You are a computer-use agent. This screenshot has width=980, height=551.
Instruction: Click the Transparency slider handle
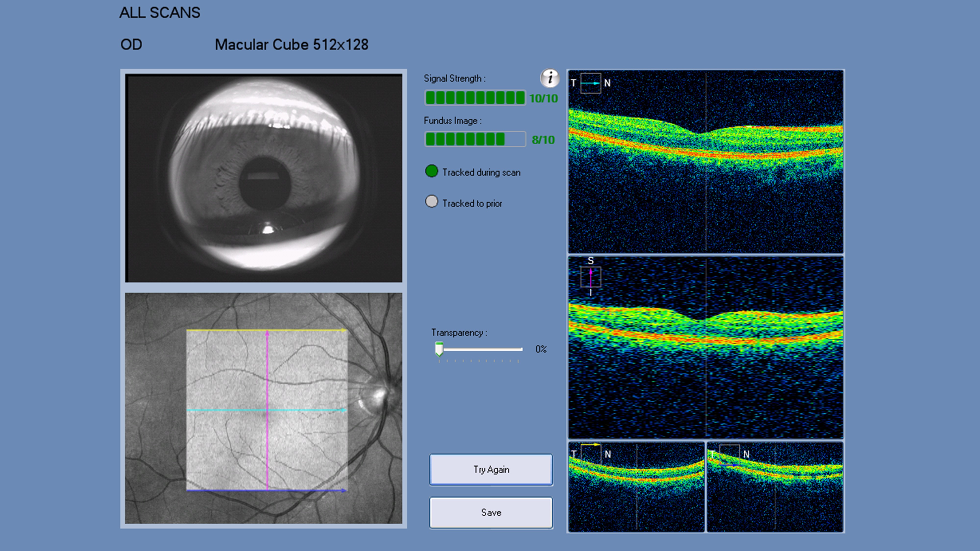(x=439, y=349)
